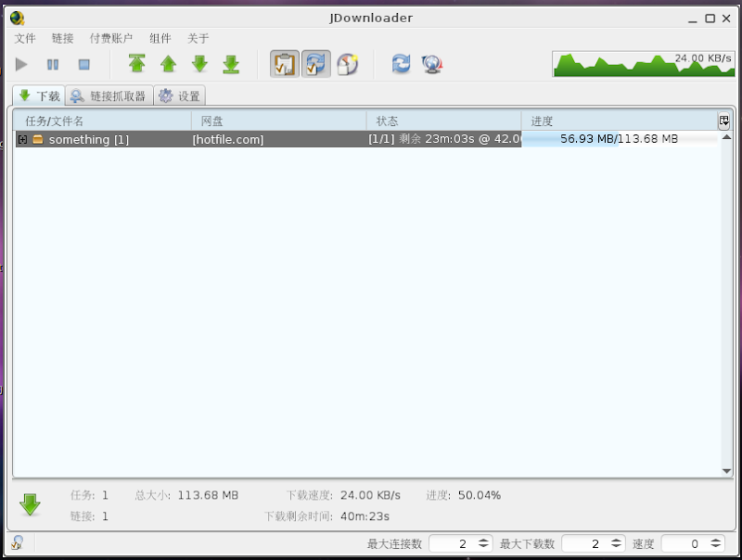The width and height of the screenshot is (742, 560).
Task: Pause downloads with the pause button
Action: coord(53,64)
